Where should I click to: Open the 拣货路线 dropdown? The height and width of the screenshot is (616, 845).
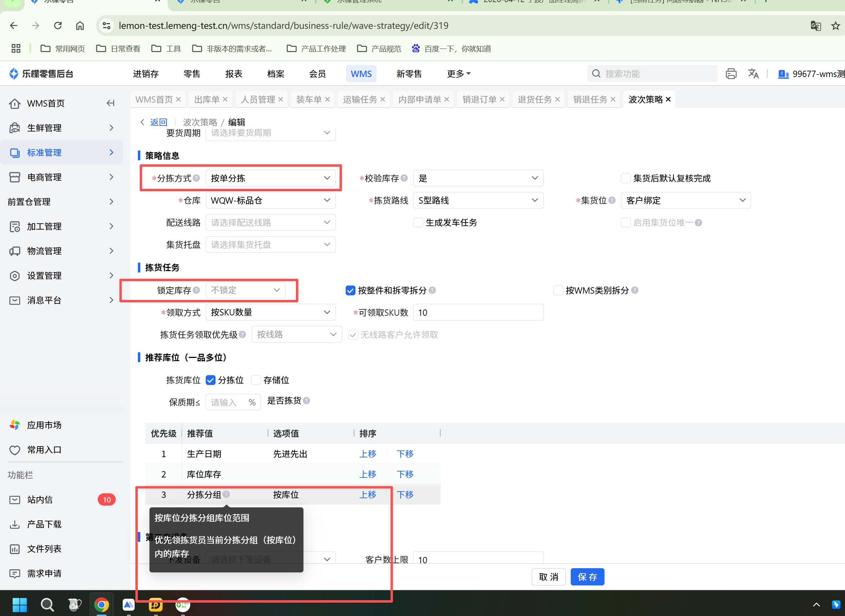tap(478, 200)
